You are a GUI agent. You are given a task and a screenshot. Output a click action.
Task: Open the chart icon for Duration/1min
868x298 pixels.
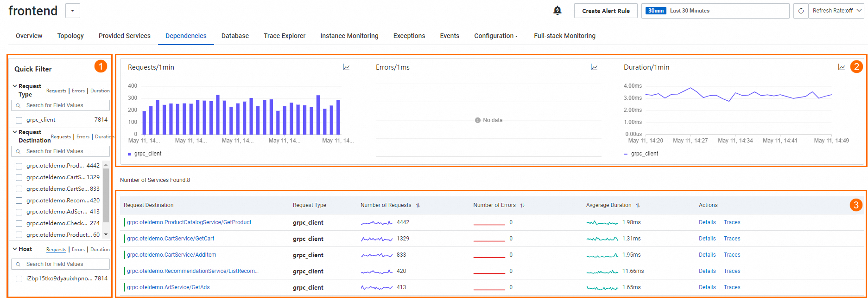click(842, 67)
